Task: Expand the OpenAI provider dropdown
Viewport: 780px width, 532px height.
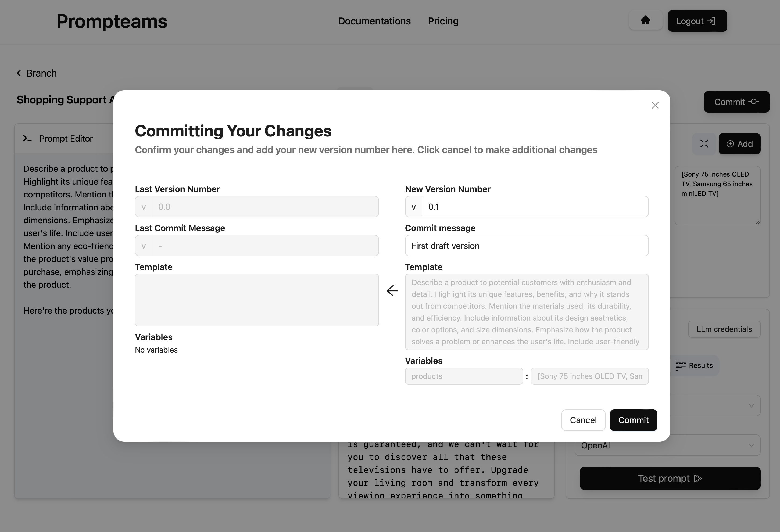Action: 667,445
